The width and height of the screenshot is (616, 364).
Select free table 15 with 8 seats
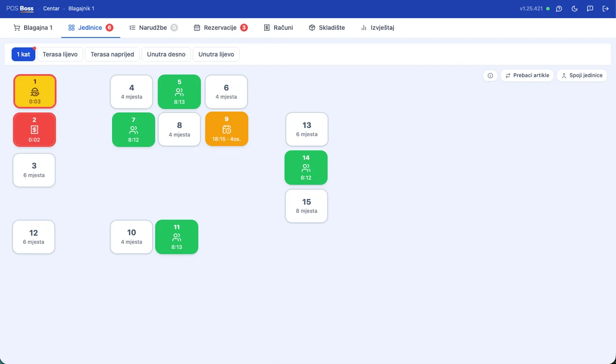tap(307, 206)
